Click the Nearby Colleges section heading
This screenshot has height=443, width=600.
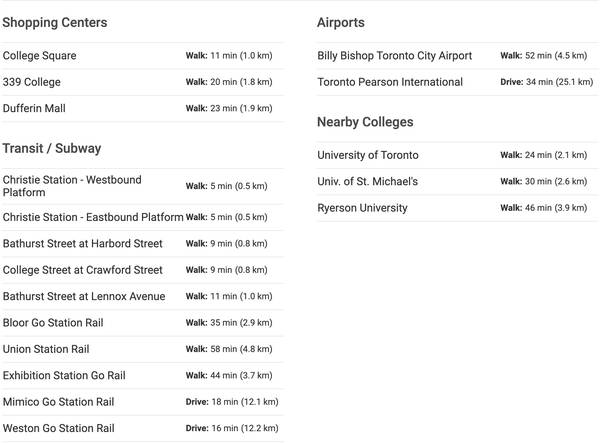365,122
